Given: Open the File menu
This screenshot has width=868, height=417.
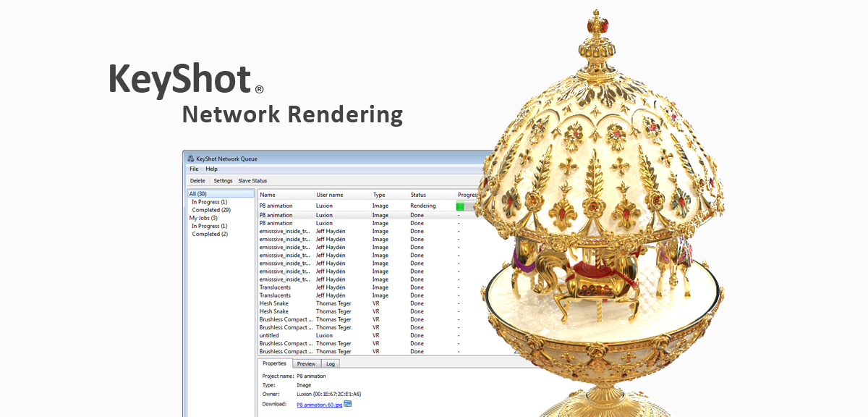Looking at the screenshot, I should click(x=194, y=169).
